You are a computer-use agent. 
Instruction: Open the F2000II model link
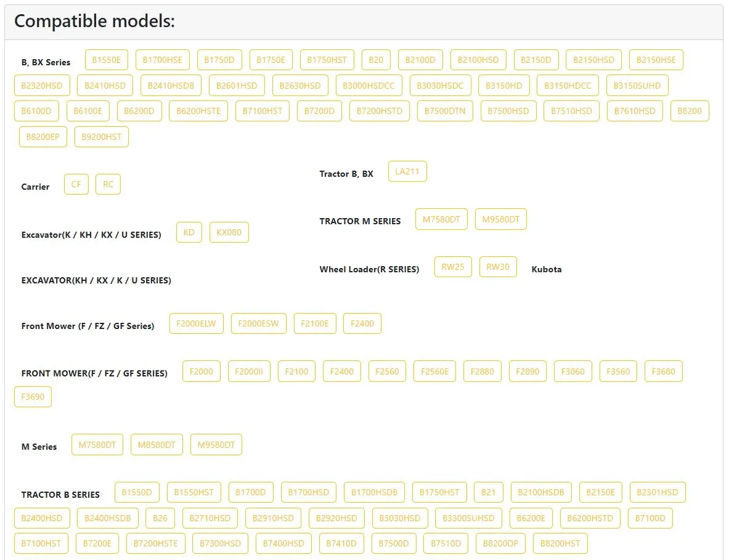(x=249, y=371)
